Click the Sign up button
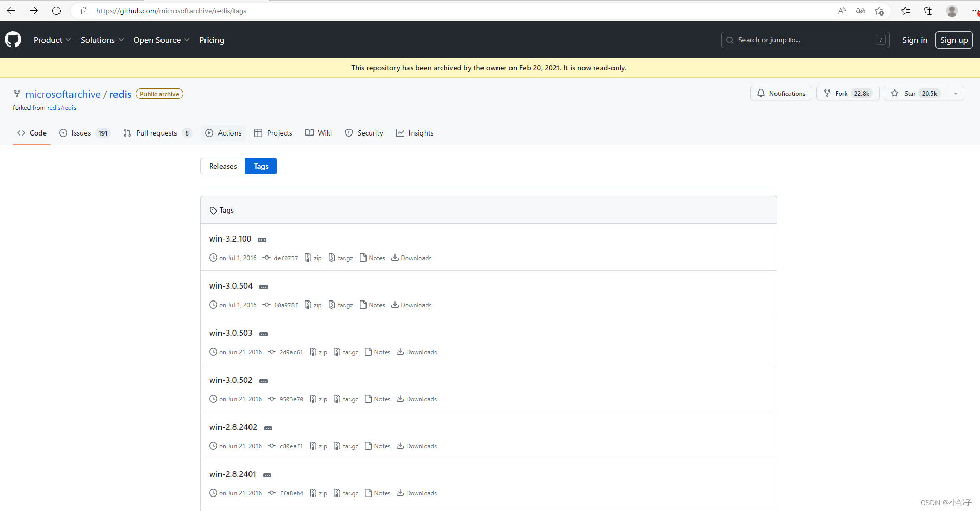 coord(954,40)
